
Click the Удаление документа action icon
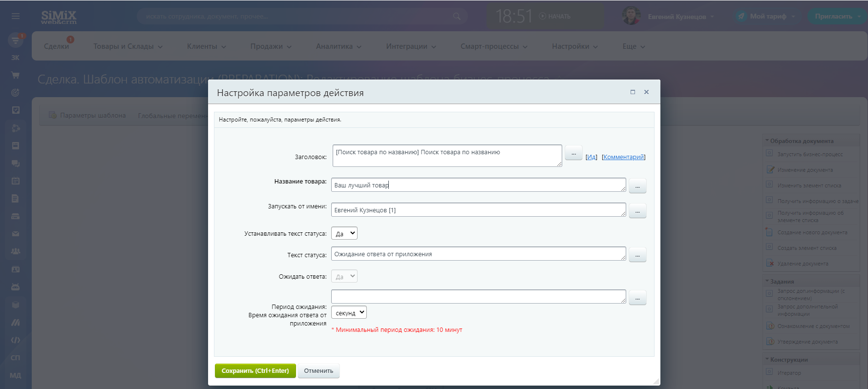point(770,264)
